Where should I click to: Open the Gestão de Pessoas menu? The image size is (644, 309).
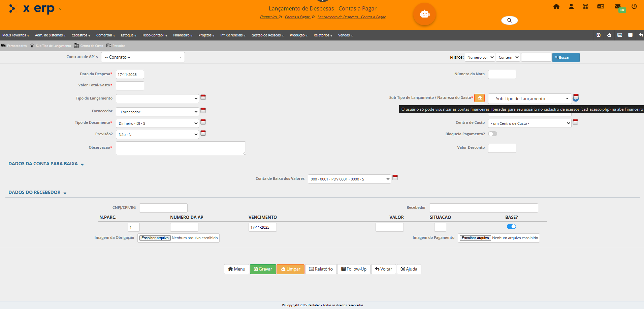pos(267,35)
